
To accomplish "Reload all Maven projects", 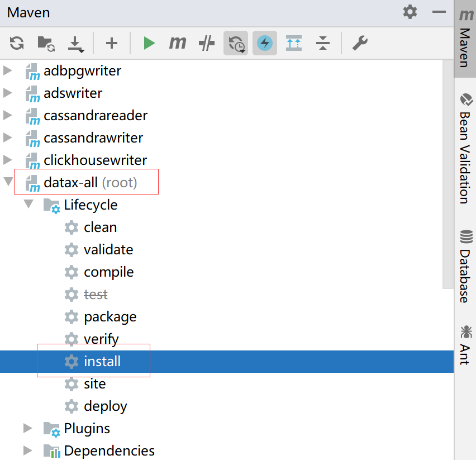I will click(x=17, y=43).
